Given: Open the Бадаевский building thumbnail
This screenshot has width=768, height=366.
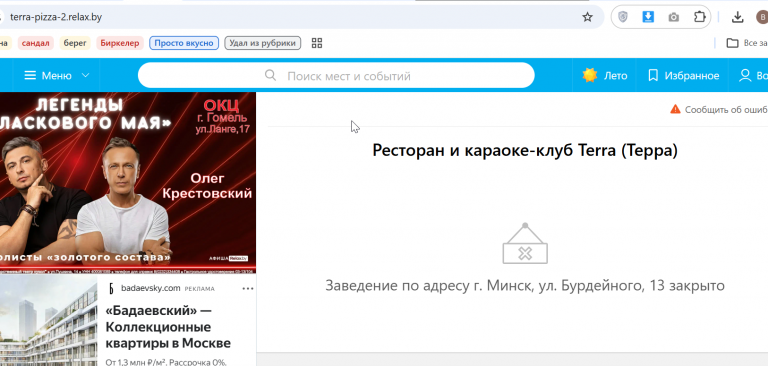Looking at the screenshot, I should pos(49,320).
